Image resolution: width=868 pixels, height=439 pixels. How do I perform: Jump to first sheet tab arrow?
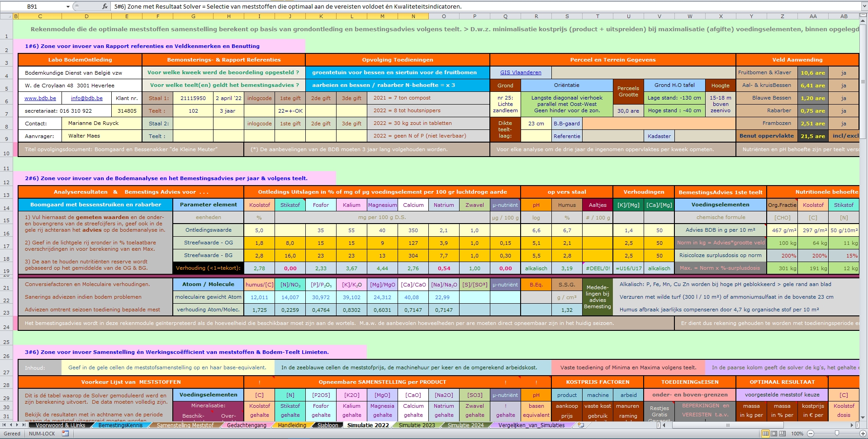coord(5,425)
